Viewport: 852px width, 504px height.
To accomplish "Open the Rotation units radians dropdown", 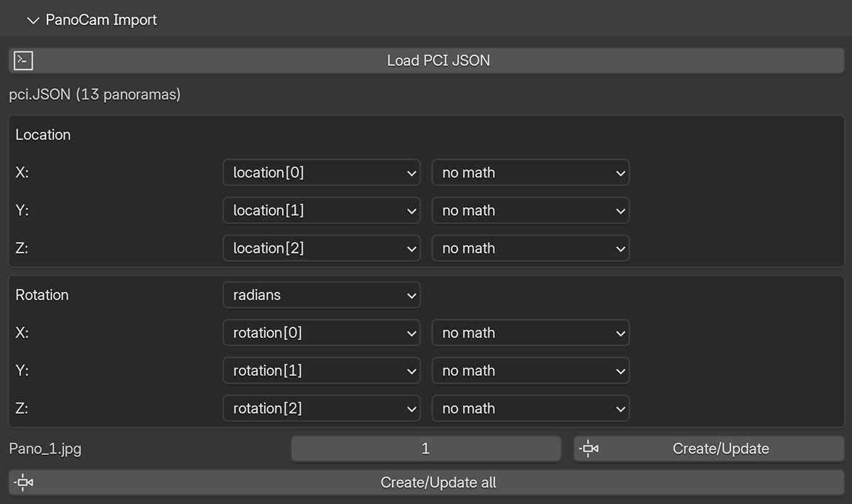I will point(322,295).
